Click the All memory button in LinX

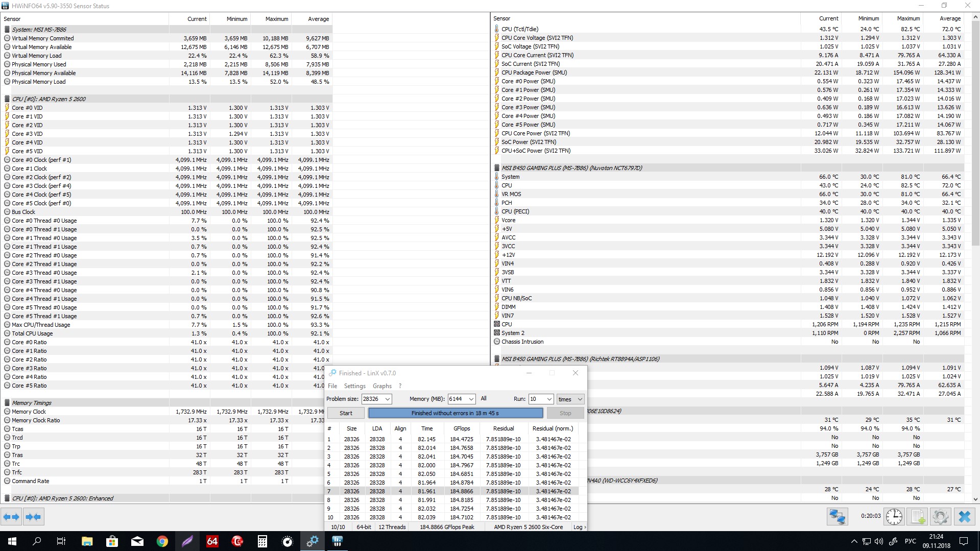(484, 399)
